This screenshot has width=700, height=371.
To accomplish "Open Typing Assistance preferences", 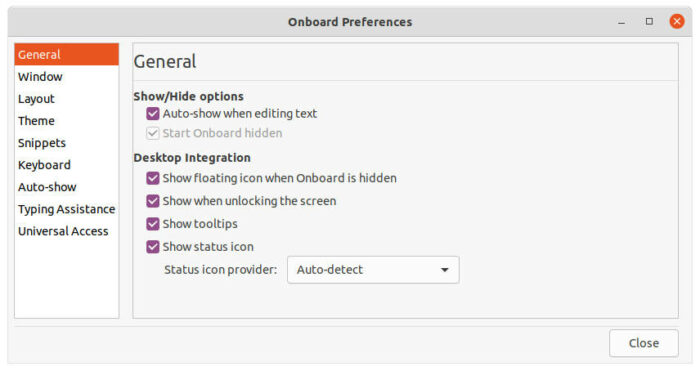I will [x=67, y=209].
